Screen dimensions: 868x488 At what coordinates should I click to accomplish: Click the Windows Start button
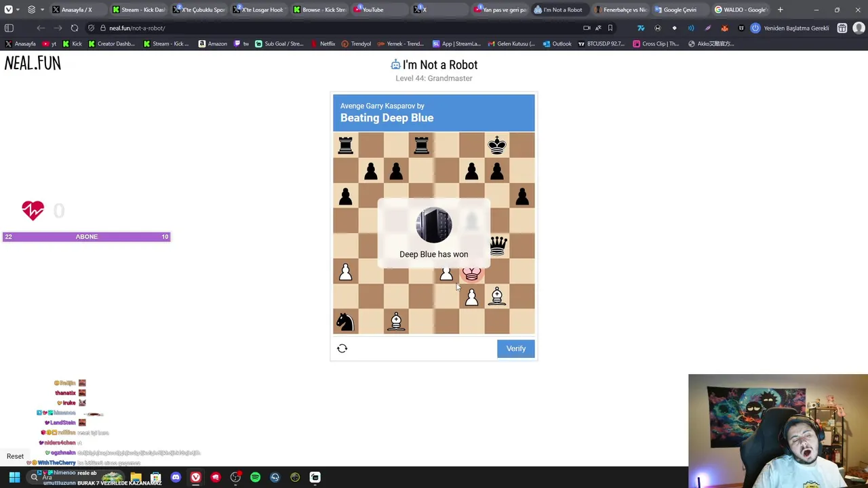14,477
